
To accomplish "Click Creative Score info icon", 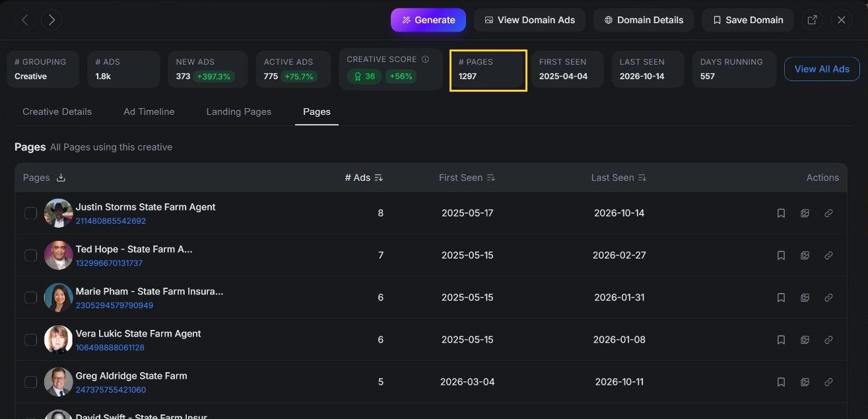I will pos(425,59).
